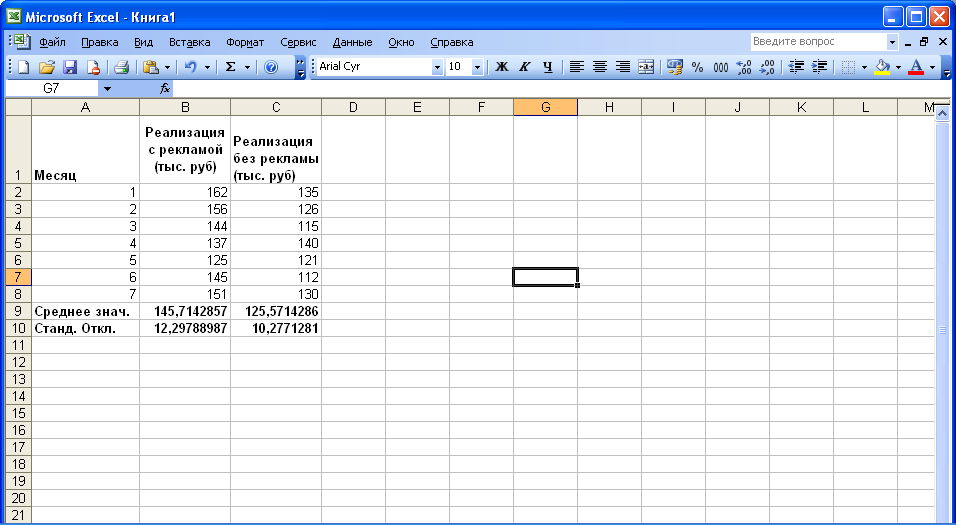The width and height of the screenshot is (956, 525).
Task: Select cell with value 145,7142857
Action: (x=185, y=312)
